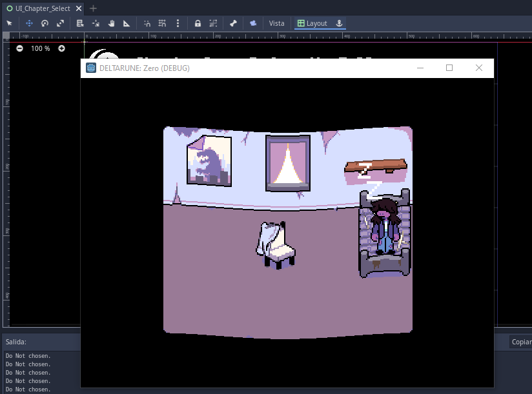Screen dimensions: 532x394
Task: Activate the Rotate Mode tool
Action: [x=45, y=23]
